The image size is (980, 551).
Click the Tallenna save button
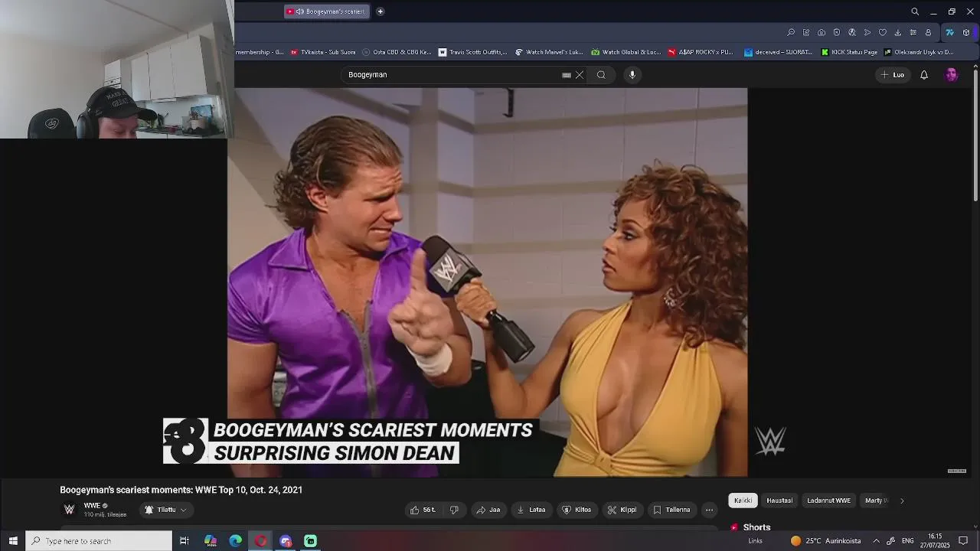671,510
